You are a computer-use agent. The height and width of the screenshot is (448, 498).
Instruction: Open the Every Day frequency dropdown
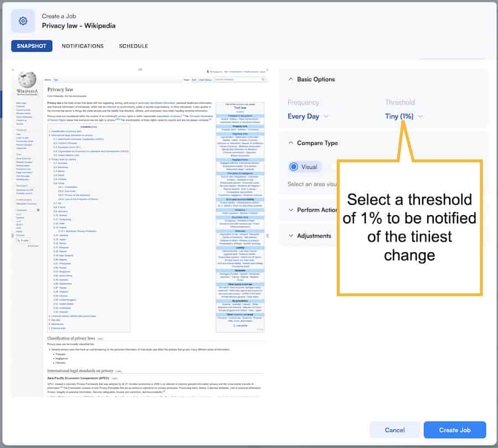[305, 117]
